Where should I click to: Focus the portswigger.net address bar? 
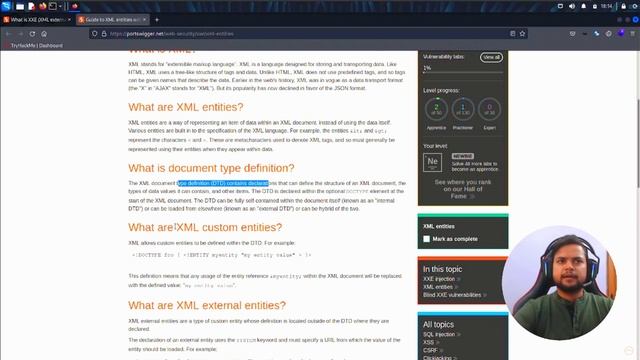pyautogui.click(x=308, y=34)
